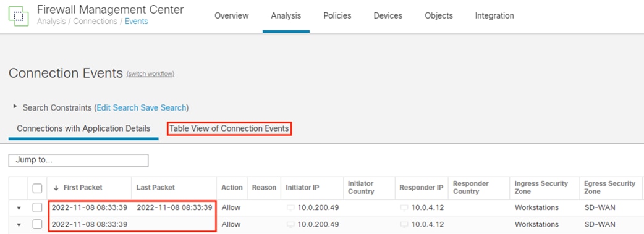Open the Jump to... dropdown field
644x234 pixels.
pos(78,161)
